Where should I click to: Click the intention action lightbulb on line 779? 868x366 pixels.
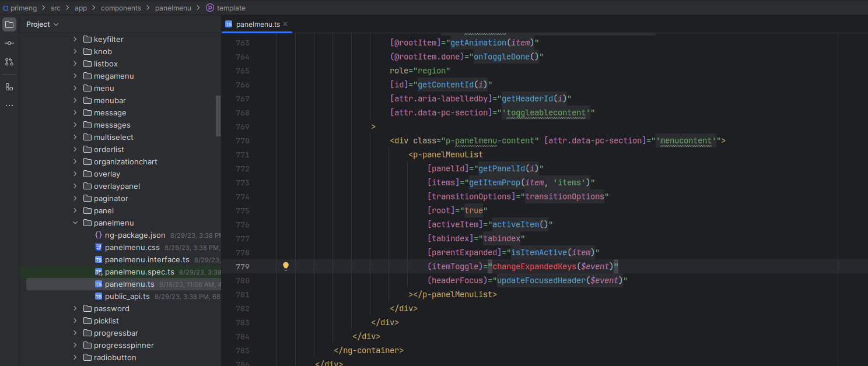pos(285,266)
